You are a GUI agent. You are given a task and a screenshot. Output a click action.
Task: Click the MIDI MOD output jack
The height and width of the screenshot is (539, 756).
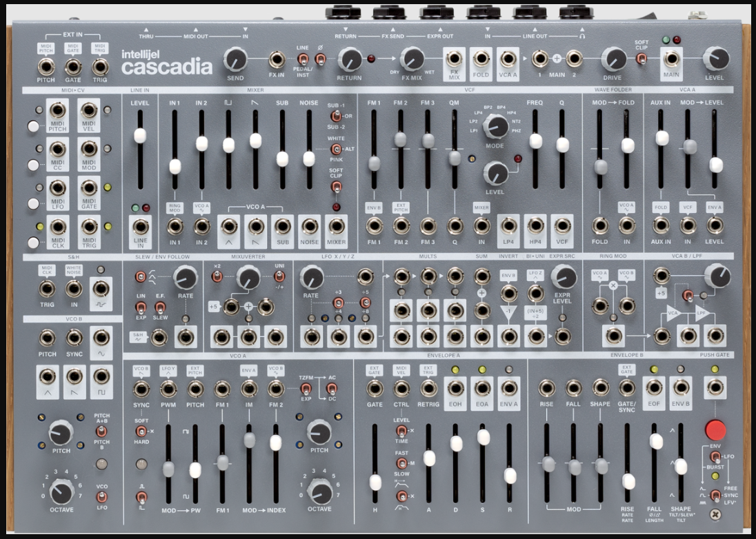(89, 149)
